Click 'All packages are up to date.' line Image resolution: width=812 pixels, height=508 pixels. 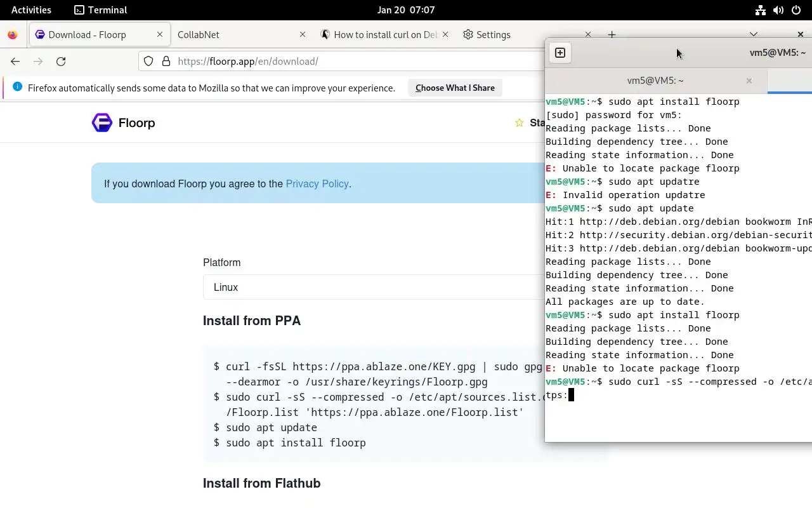pyautogui.click(x=625, y=302)
